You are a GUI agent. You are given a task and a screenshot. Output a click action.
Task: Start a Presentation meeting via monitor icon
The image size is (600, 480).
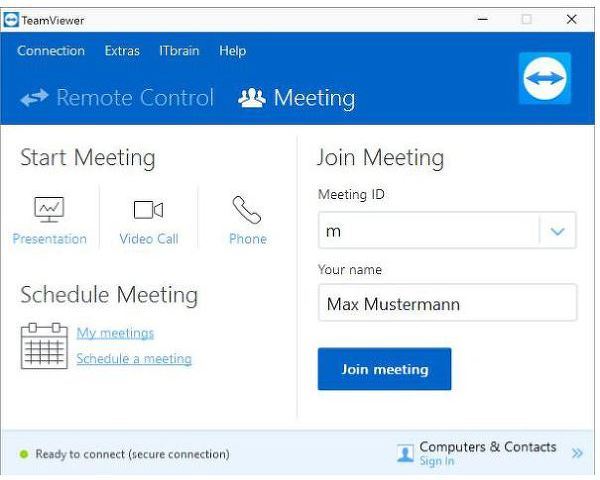click(49, 209)
